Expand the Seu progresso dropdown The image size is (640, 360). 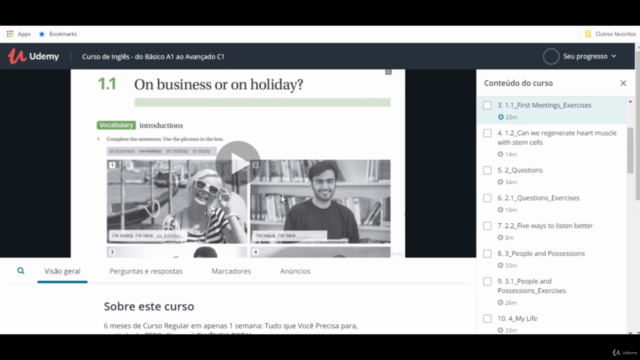tap(589, 56)
